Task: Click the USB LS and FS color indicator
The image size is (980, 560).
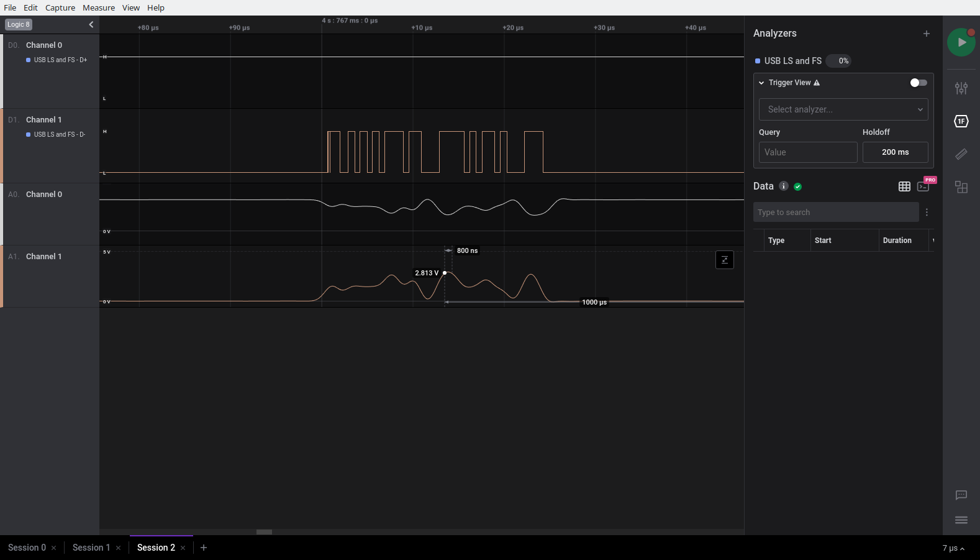Action: 758,61
